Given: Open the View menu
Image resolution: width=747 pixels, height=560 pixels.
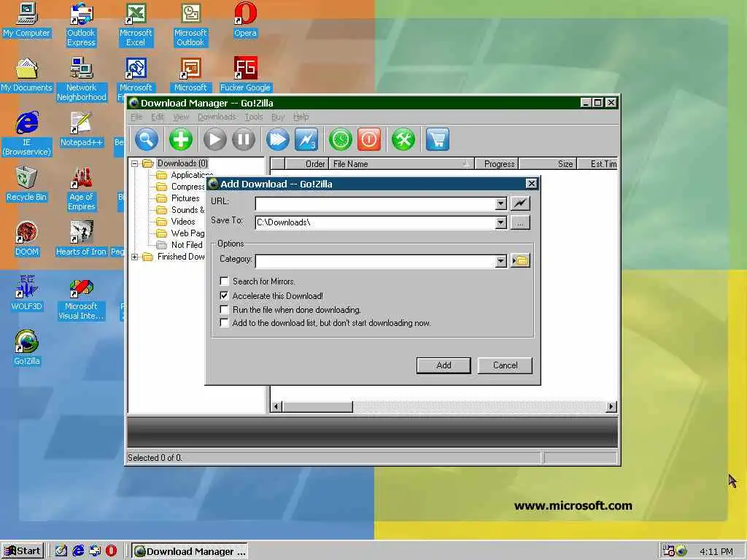Looking at the screenshot, I should (181, 117).
